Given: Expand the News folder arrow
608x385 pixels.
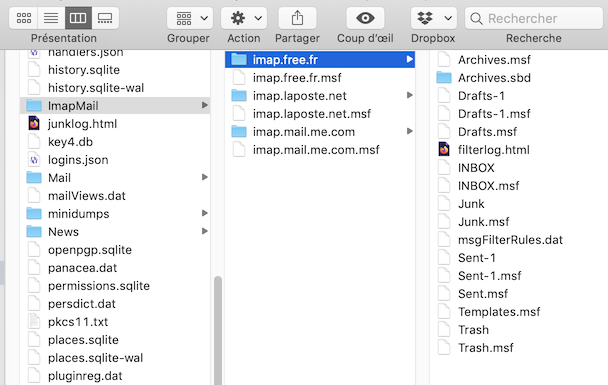Looking at the screenshot, I should (205, 231).
